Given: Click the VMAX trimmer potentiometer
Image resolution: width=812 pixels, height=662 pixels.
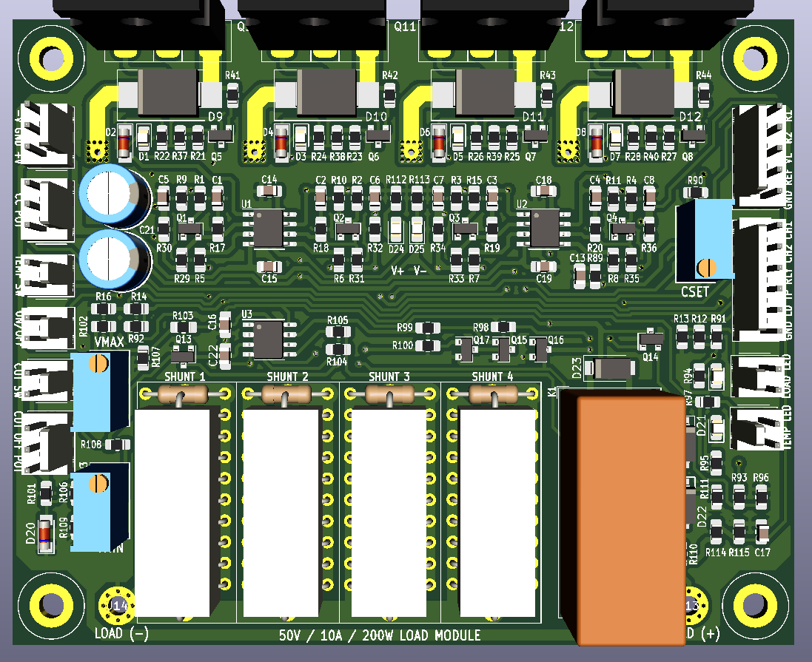Looking at the screenshot, I should pos(99,391).
